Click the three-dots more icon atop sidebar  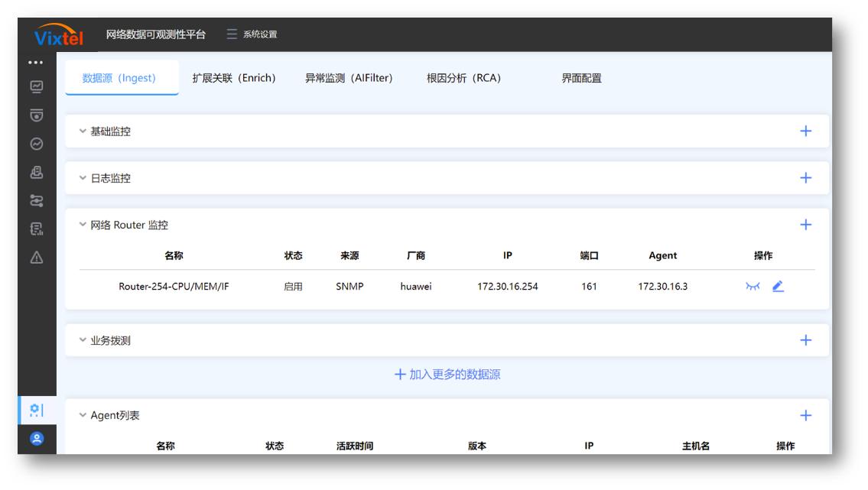click(36, 62)
